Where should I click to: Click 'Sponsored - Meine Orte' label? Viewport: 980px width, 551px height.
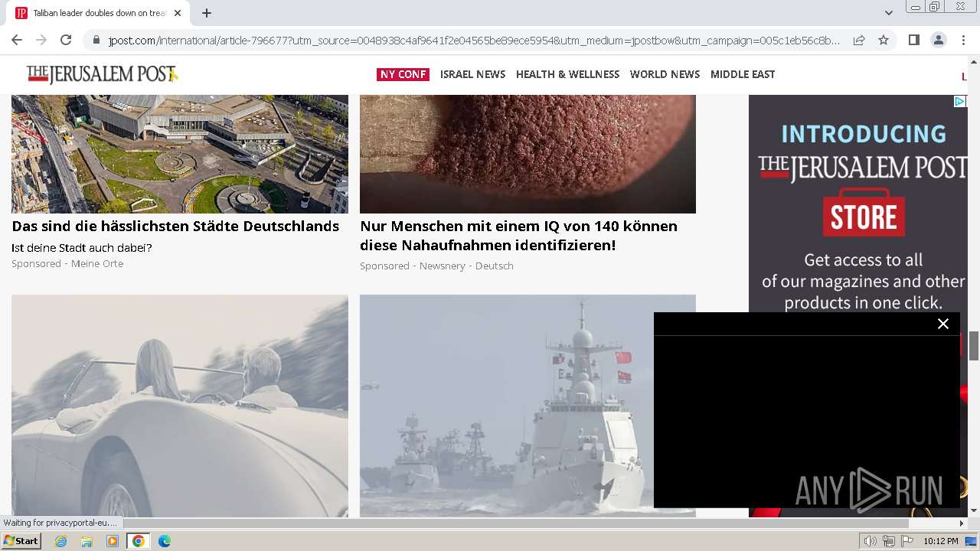[67, 263]
